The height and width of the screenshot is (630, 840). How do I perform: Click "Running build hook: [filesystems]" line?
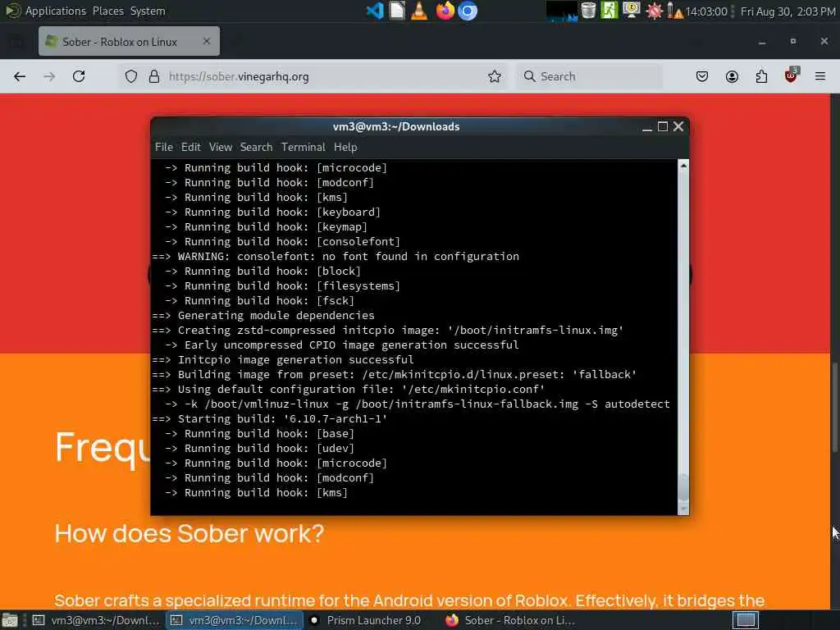pyautogui.click(x=282, y=285)
